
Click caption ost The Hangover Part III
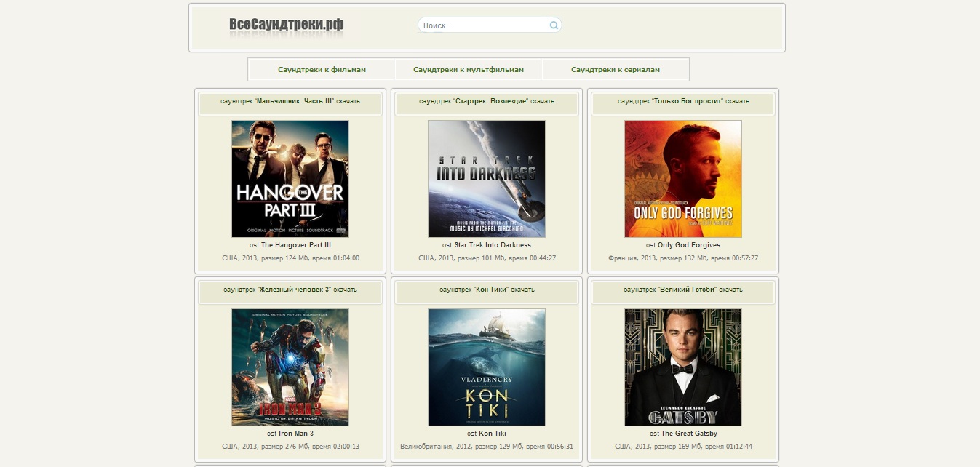pyautogui.click(x=290, y=245)
